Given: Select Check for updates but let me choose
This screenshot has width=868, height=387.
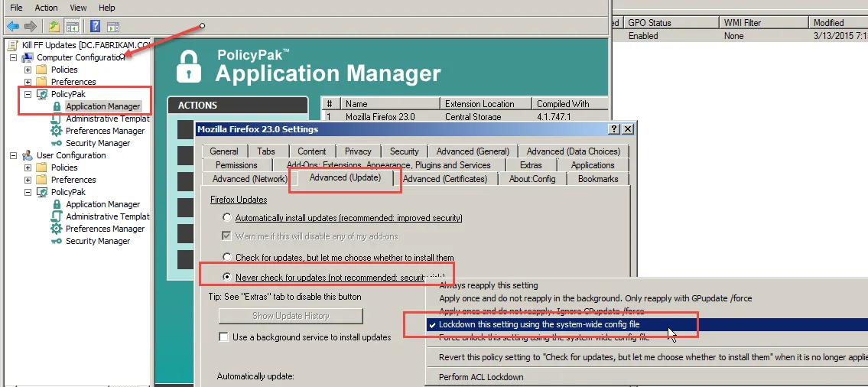Looking at the screenshot, I should coord(227,258).
